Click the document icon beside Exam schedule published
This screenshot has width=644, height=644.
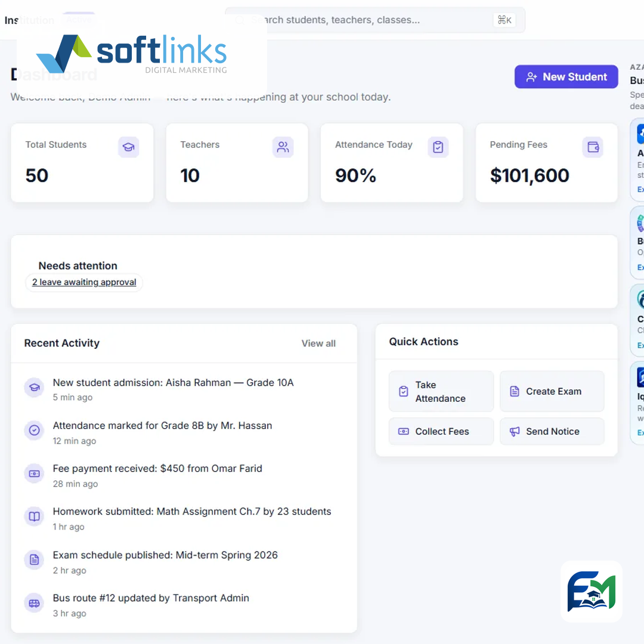coord(35,559)
